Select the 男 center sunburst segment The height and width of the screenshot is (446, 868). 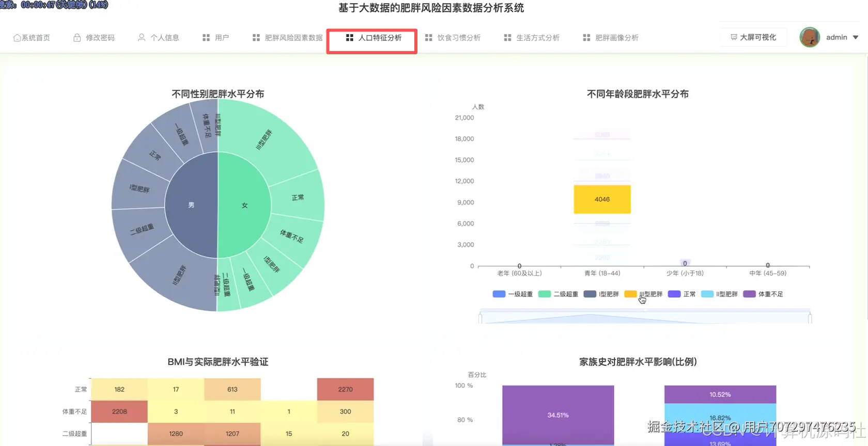(191, 205)
